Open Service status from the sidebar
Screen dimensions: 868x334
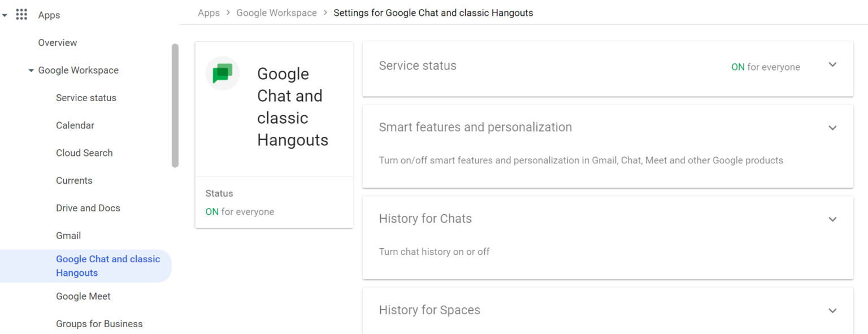(x=86, y=97)
